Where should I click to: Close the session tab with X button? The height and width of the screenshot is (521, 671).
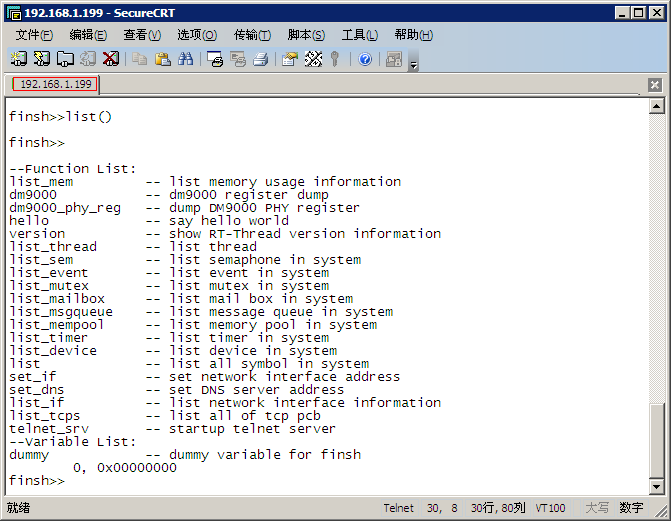654,85
